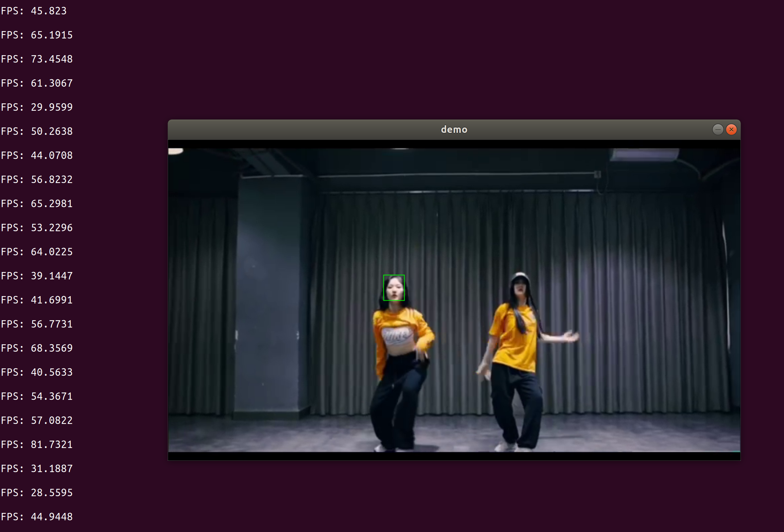The width and height of the screenshot is (784, 532).
Task: Click the terminal line FPS: 44.9448
Action: (36, 517)
